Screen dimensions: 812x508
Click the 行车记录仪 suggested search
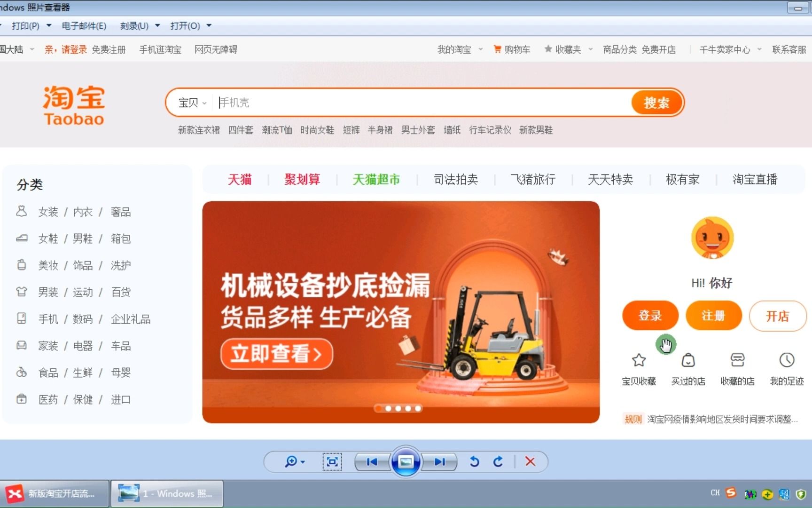point(490,130)
